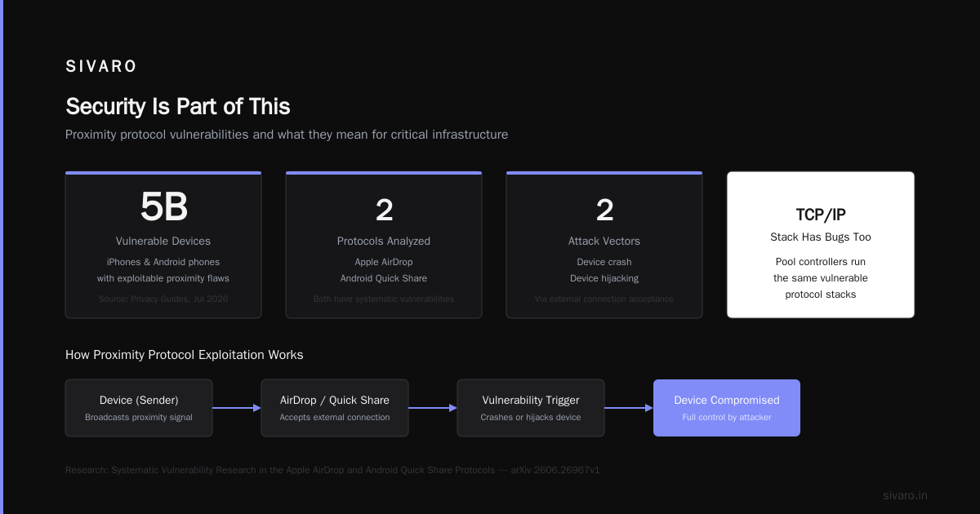Viewport: 980px width, 514px height.
Task: Click 'Broadcasts proximity signal' caption
Action: point(139,418)
